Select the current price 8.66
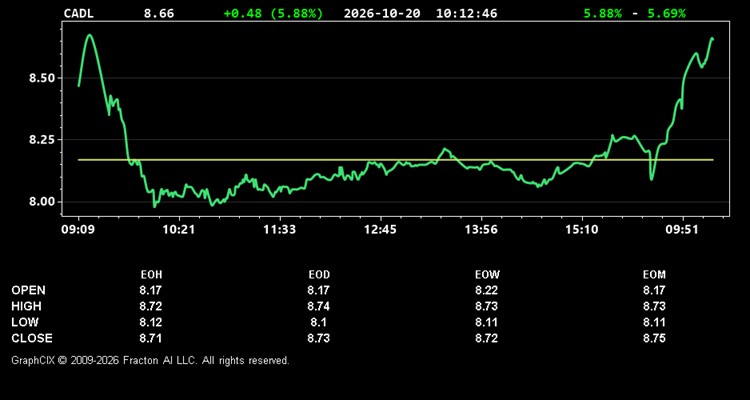The height and width of the screenshot is (400, 750). (x=159, y=13)
